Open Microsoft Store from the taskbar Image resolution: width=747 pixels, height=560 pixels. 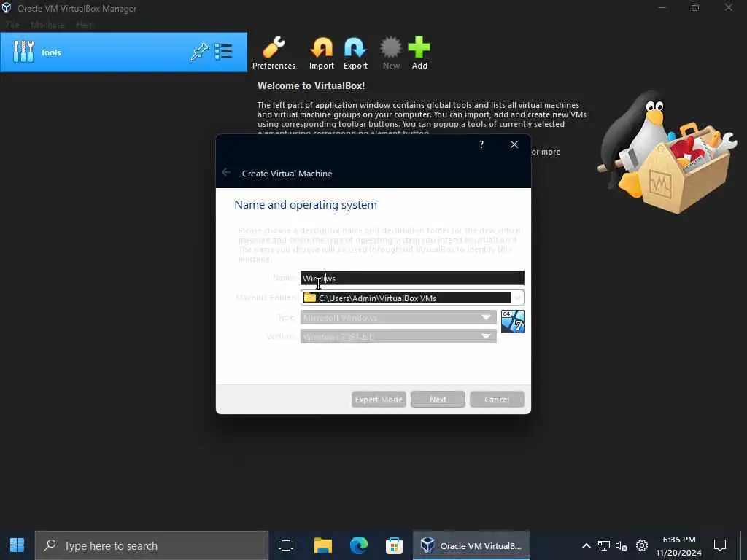coord(395,545)
